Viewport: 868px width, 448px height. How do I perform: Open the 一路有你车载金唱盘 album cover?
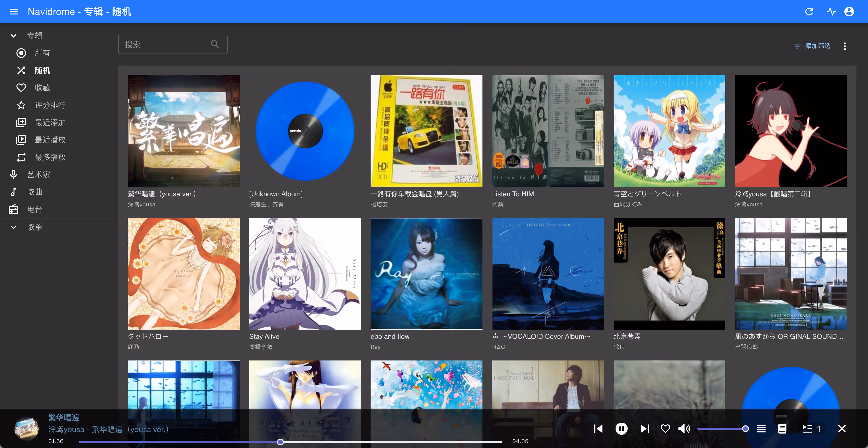click(x=426, y=131)
